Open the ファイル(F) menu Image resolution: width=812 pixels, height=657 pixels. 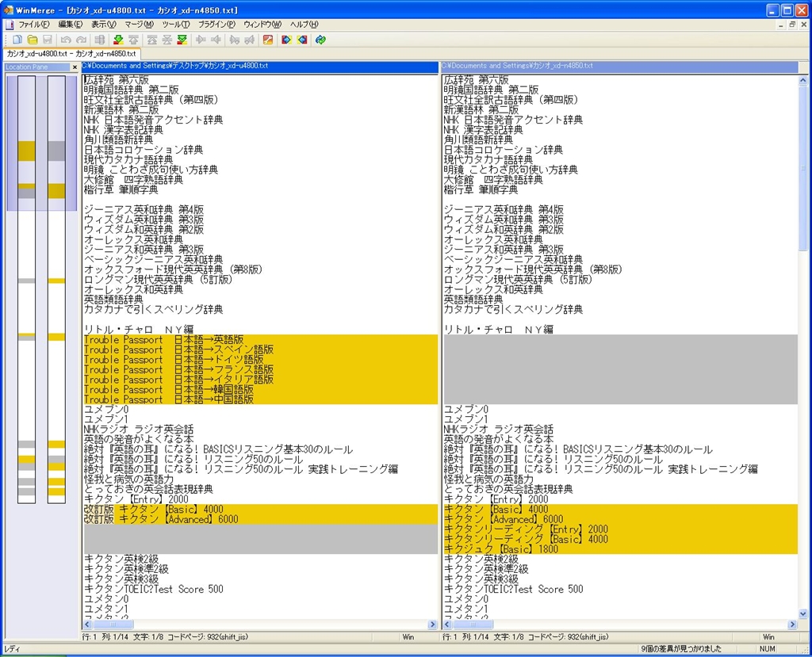coord(34,25)
